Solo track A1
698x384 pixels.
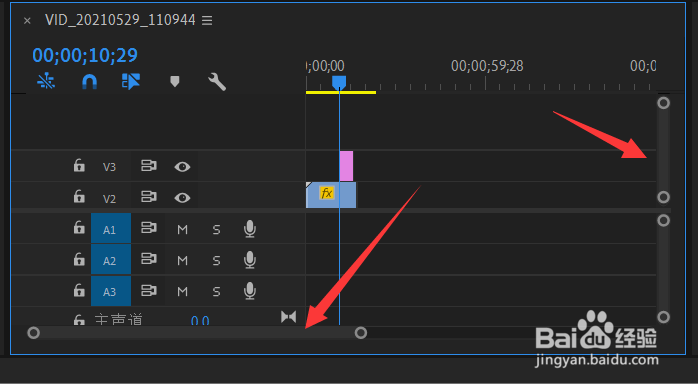pyautogui.click(x=216, y=230)
